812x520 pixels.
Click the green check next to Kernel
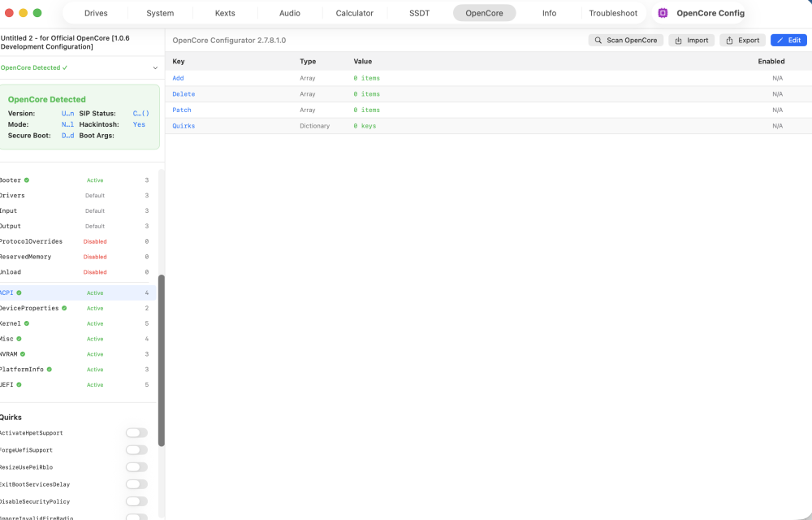(27, 323)
